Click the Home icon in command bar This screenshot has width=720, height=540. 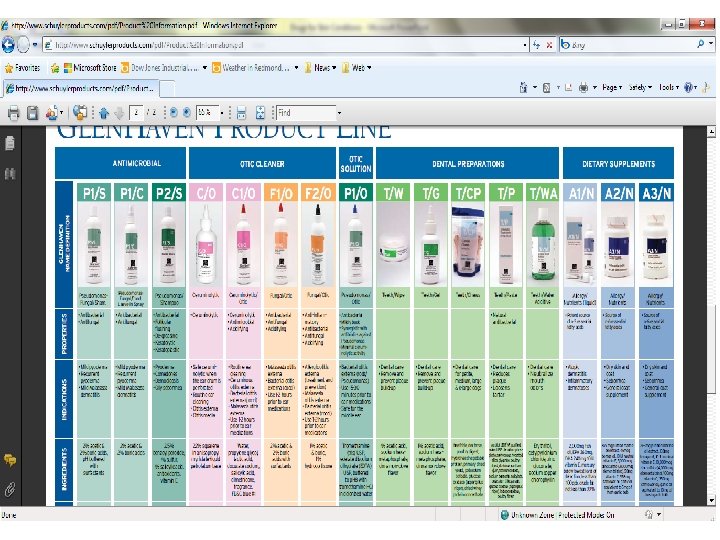point(523,87)
